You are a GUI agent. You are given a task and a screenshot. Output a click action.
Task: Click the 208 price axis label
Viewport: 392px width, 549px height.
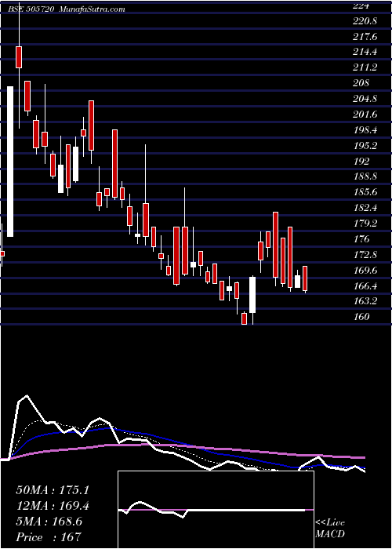(x=361, y=82)
